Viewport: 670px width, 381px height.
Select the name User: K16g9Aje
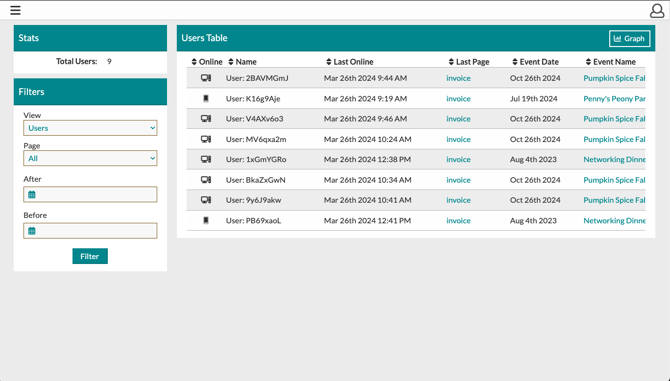253,99
